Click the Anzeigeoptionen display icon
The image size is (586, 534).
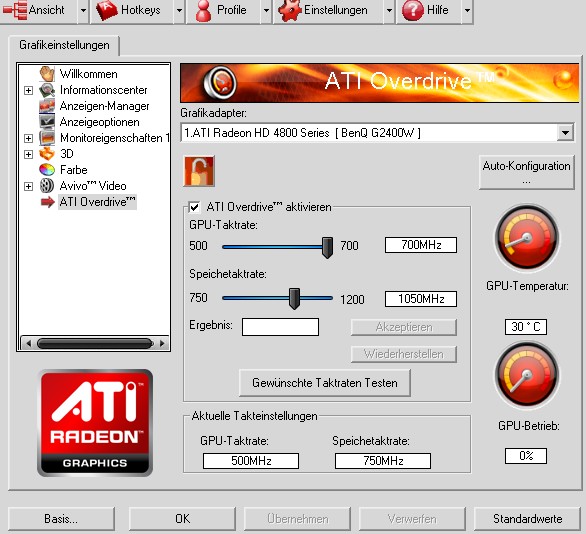[x=47, y=122]
